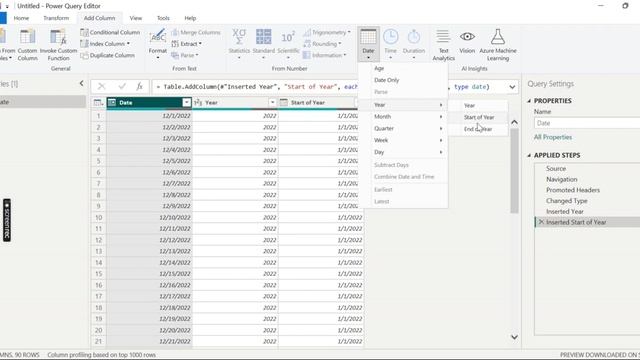Image resolution: width=640 pixels, height=360 pixels.
Task: Cancel formula edit with X icon
Action: click(x=102, y=87)
